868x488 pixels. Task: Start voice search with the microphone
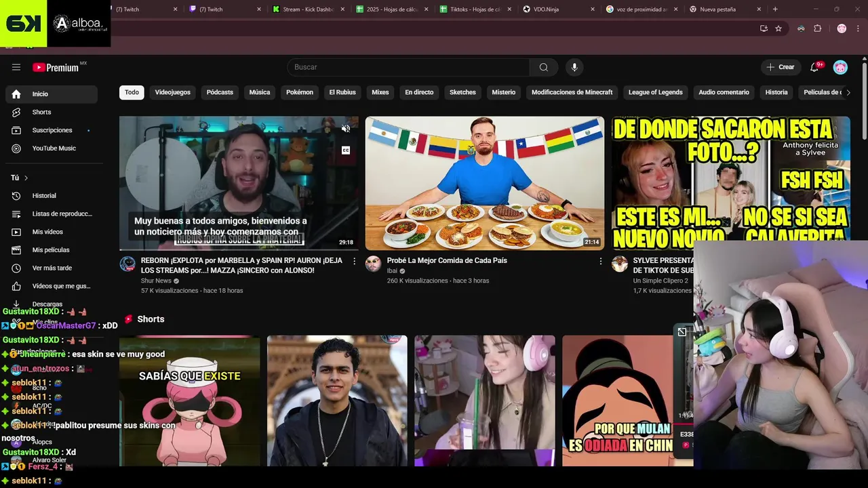(x=574, y=67)
